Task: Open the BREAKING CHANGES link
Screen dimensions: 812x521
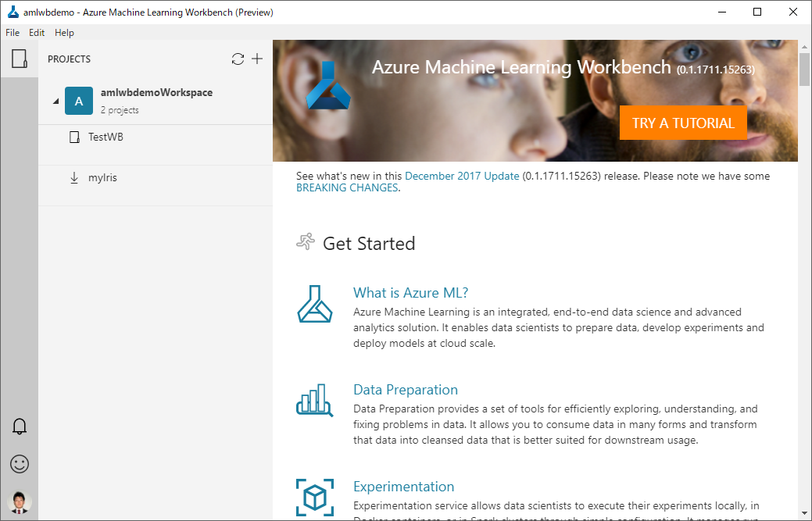Action: pos(347,187)
